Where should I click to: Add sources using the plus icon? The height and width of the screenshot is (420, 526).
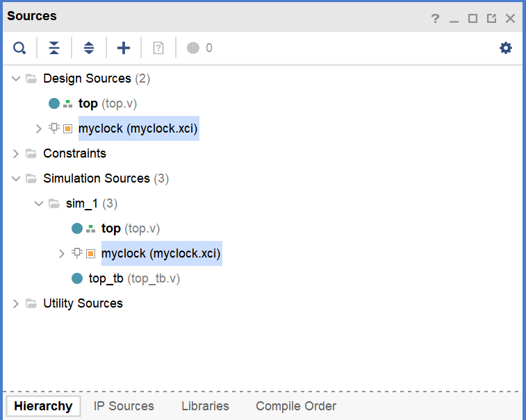pyautogui.click(x=124, y=48)
